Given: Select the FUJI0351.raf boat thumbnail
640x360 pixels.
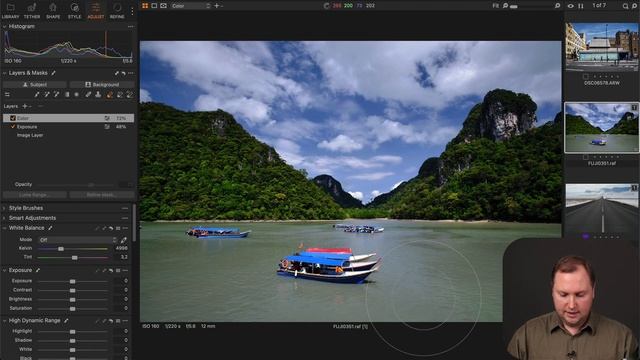Looking at the screenshot, I should pyautogui.click(x=602, y=128).
